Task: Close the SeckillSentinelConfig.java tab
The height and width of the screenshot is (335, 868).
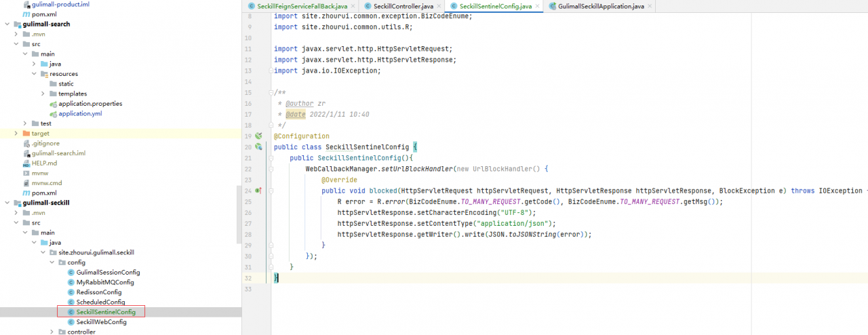Action: coord(536,6)
